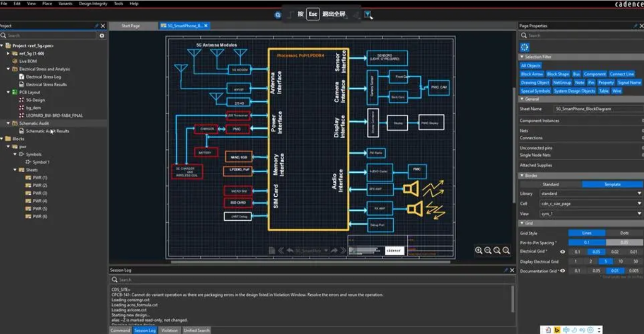Open the 5G-Design PCB layout

click(x=35, y=100)
